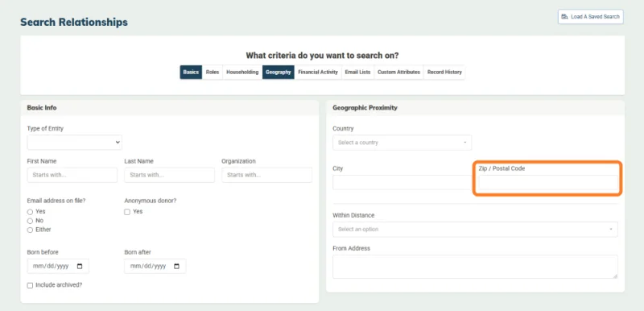
Task: Open Type of Entity dropdown
Action: point(74,142)
